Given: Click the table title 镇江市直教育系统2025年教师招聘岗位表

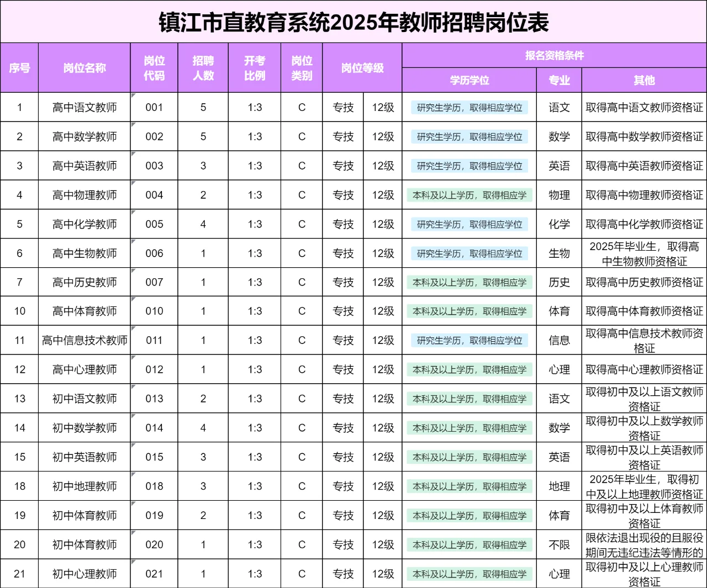Looking at the screenshot, I should pos(353,22).
